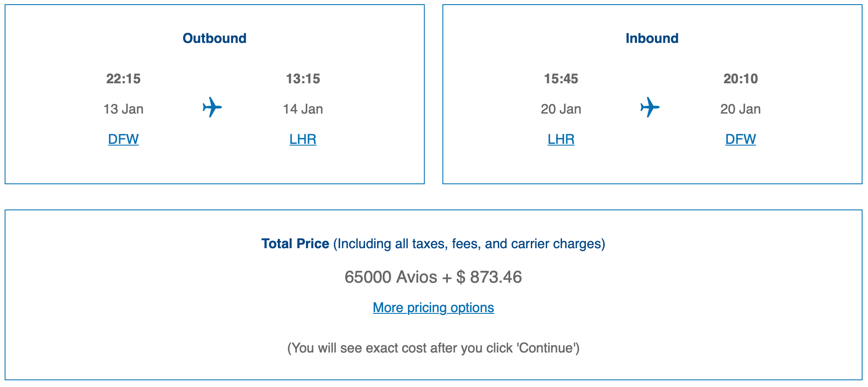Select the inbound arrival time 20:10
Screen dimensions: 868x387
pyautogui.click(x=741, y=79)
